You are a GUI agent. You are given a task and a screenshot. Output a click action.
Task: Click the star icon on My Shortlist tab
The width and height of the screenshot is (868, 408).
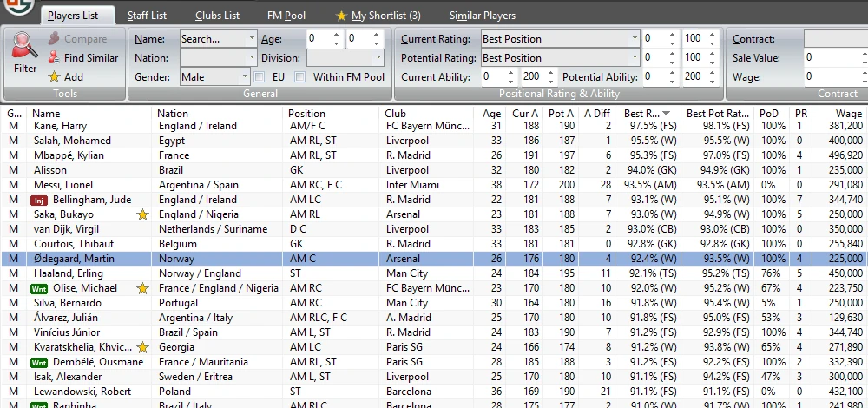tap(341, 16)
